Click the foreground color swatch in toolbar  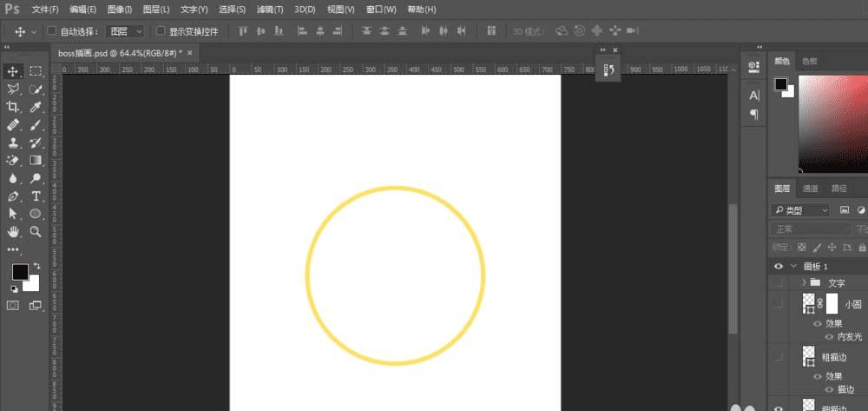[x=20, y=272]
